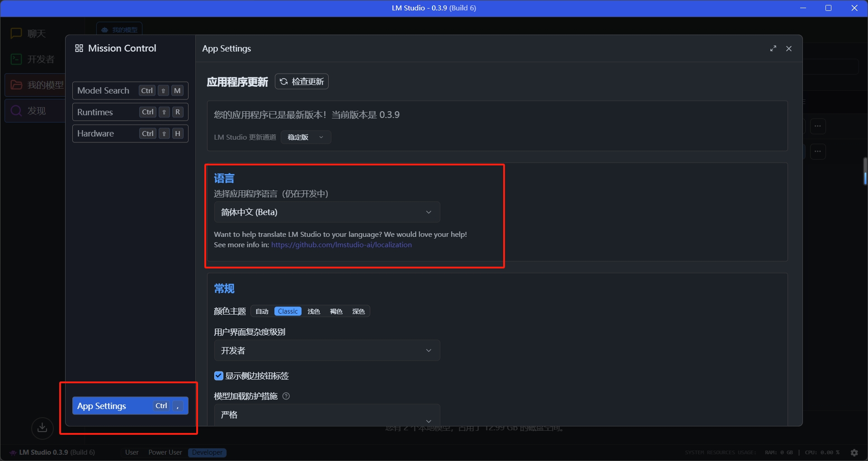
Task: Click the LM Studio logo in status bar
Action: point(13,452)
